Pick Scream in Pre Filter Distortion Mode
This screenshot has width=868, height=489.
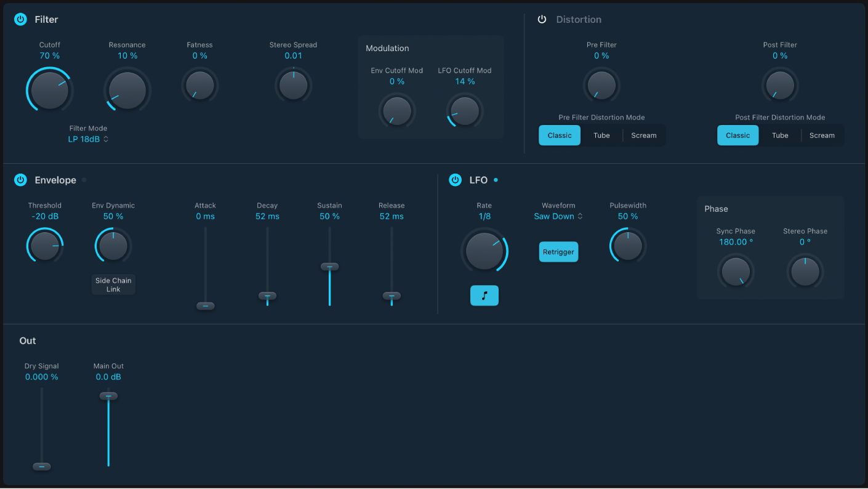pos(643,135)
